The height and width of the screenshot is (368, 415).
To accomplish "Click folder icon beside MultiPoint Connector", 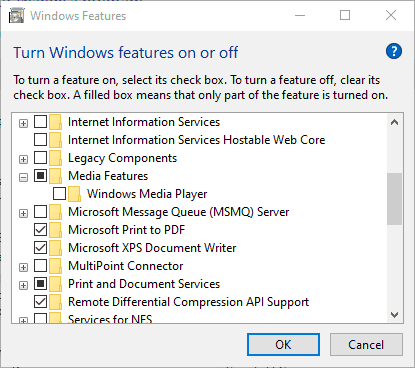I will pos(55,266).
